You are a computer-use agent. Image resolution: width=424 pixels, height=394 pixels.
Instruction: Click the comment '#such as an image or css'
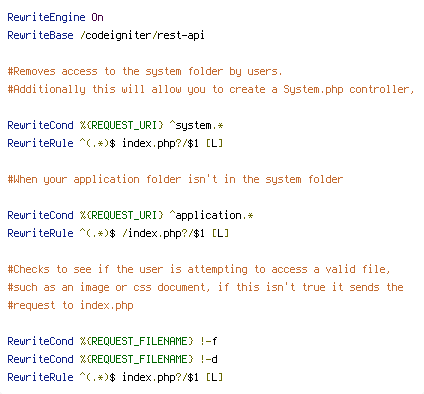(x=205, y=287)
